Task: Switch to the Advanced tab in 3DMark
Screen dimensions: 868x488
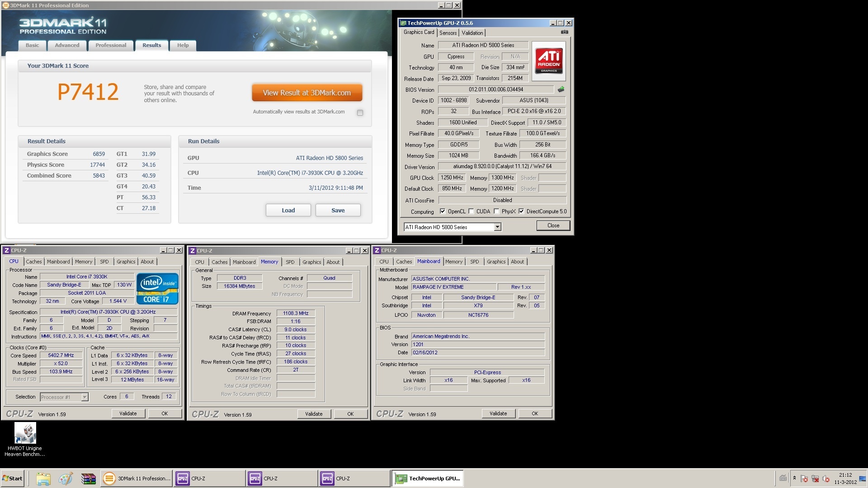Action: click(67, 45)
